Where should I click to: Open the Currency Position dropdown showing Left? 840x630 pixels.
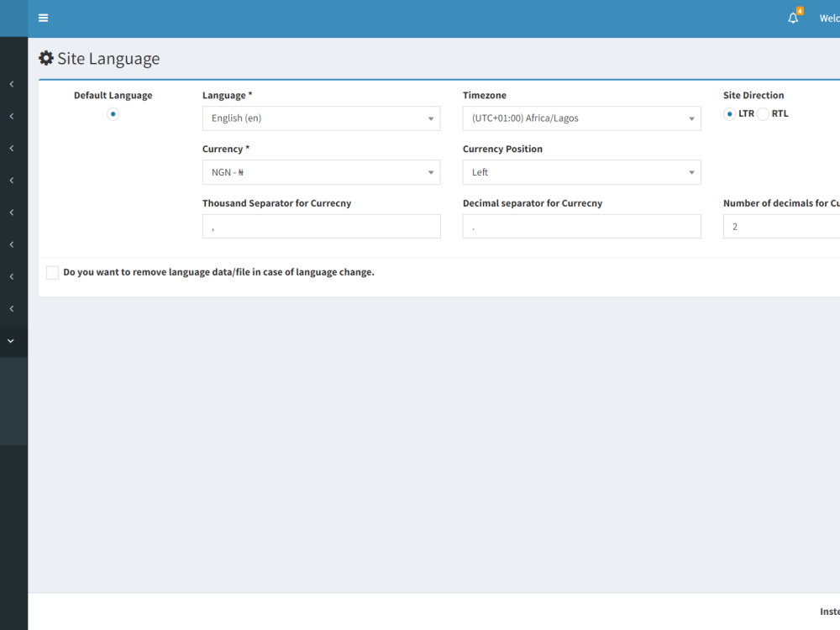(x=582, y=172)
